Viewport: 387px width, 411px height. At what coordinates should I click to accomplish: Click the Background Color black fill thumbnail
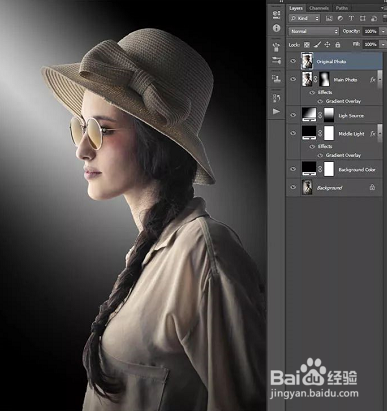(309, 168)
